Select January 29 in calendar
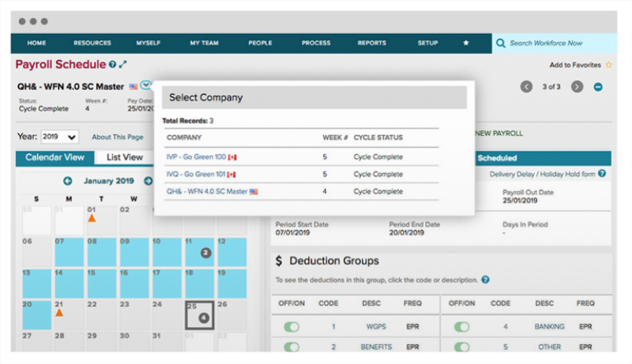632x364 pixels. pos(102,341)
